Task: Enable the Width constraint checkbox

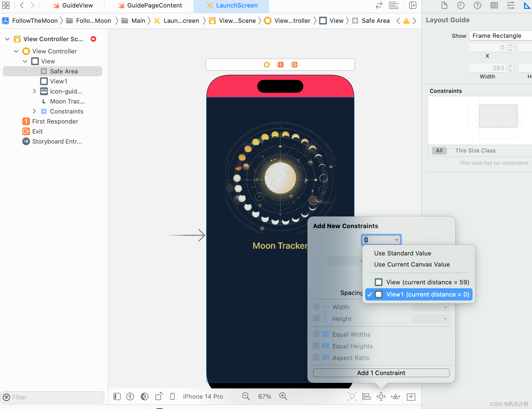Action: [x=317, y=307]
